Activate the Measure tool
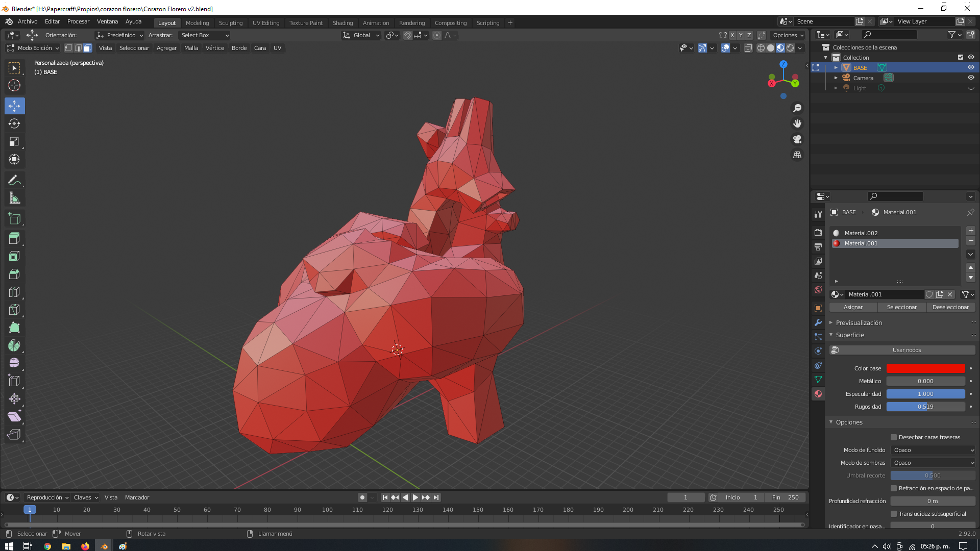Image resolution: width=980 pixels, height=551 pixels. pyautogui.click(x=14, y=198)
